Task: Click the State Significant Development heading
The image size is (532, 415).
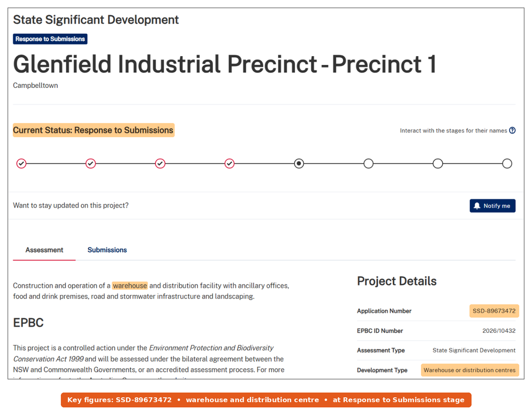Action: tap(96, 20)
